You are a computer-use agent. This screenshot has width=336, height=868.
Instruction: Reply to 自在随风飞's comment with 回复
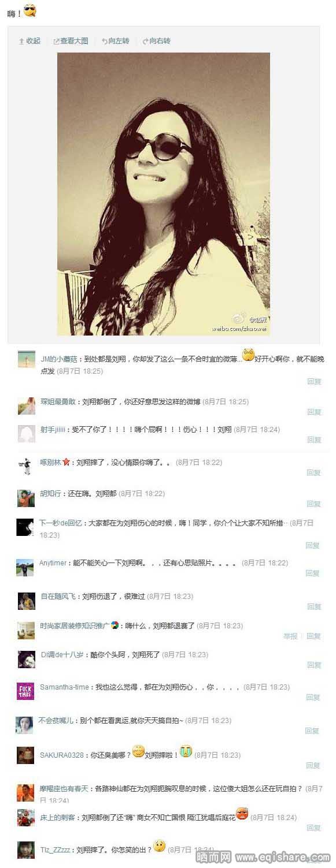click(x=314, y=606)
